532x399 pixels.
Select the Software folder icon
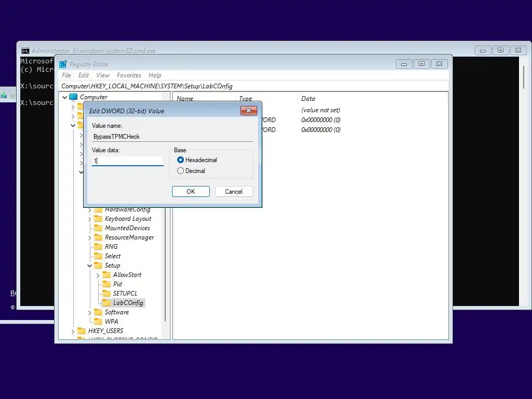(98, 312)
